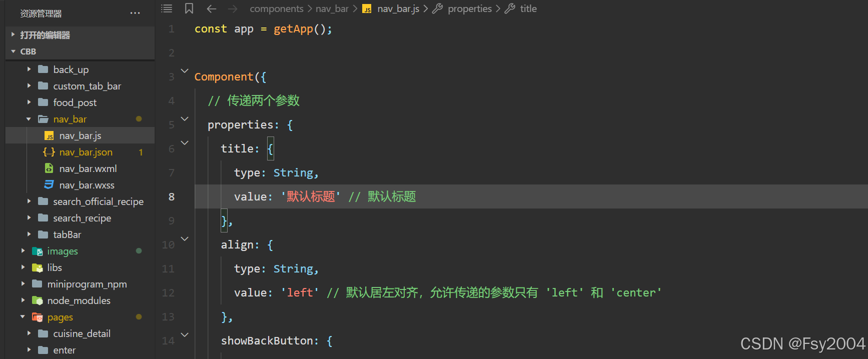Click the comment 传递两个参数
Image resolution: width=868 pixels, height=359 pixels.
[263, 100]
